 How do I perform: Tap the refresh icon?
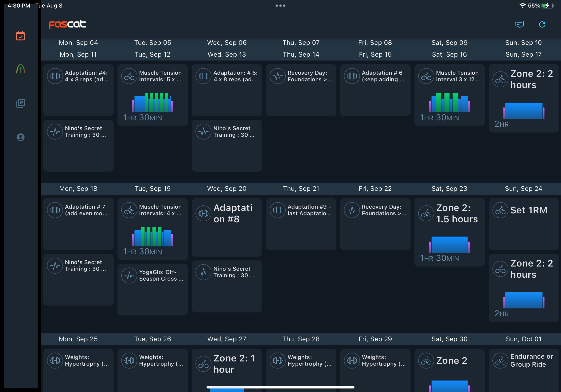(x=542, y=24)
